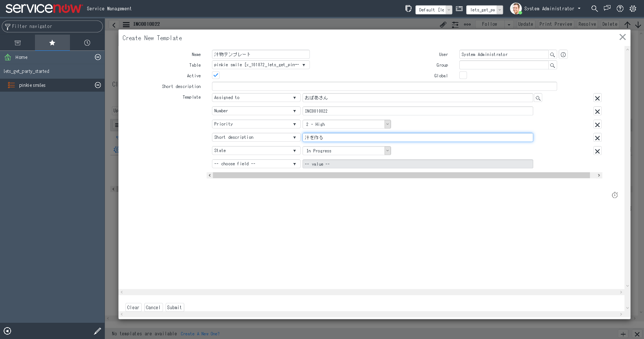Screen dimensions: 644x339
Task: Open the help icon in the header
Action: coord(620,8)
